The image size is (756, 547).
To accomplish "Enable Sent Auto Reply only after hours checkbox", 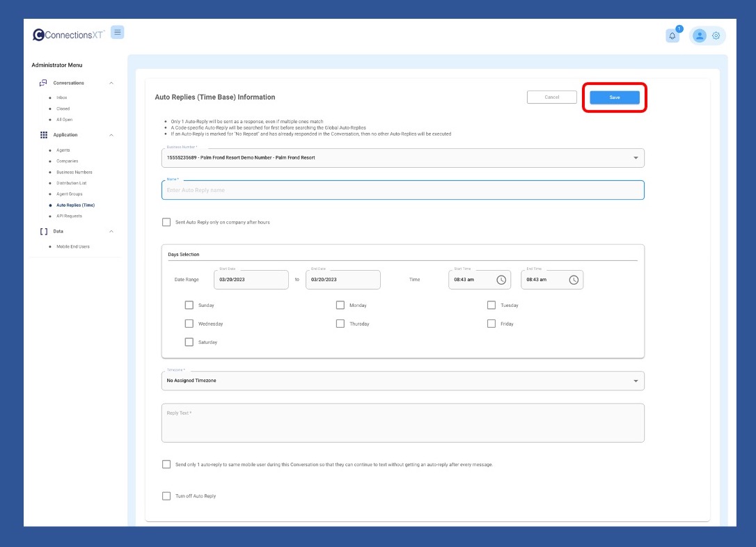I will pos(166,222).
